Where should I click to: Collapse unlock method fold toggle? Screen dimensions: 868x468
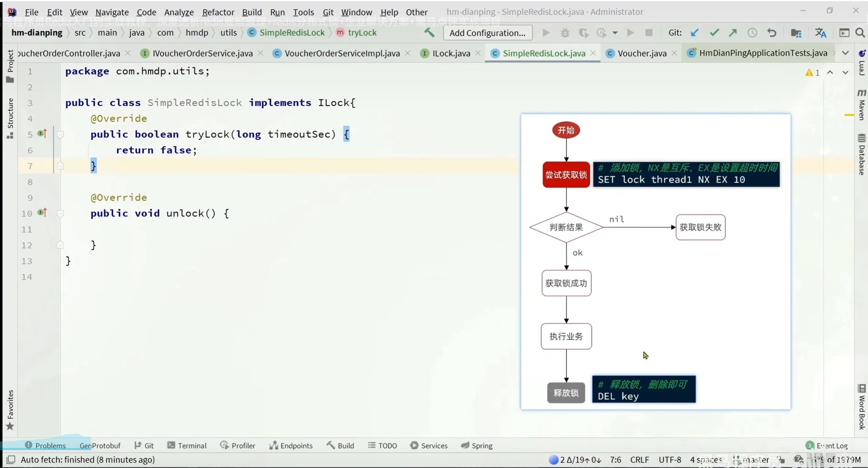click(x=60, y=214)
